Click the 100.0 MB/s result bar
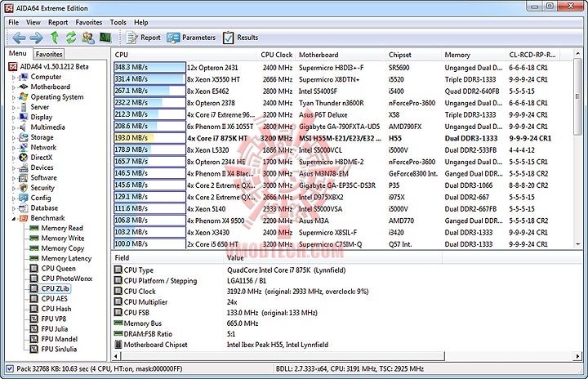Viewport: 588px width, 379px height. point(149,244)
